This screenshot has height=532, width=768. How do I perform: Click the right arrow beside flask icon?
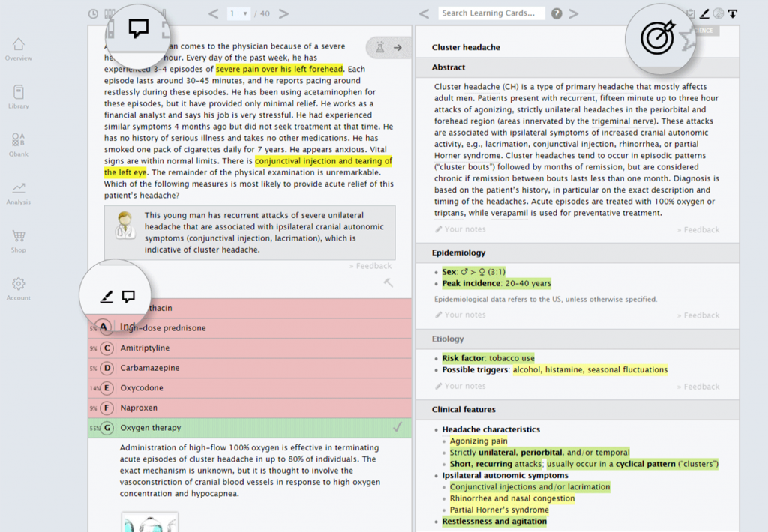[397, 47]
